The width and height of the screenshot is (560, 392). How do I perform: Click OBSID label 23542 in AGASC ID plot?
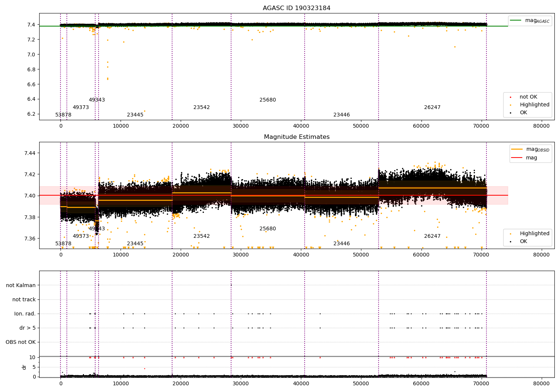point(202,108)
